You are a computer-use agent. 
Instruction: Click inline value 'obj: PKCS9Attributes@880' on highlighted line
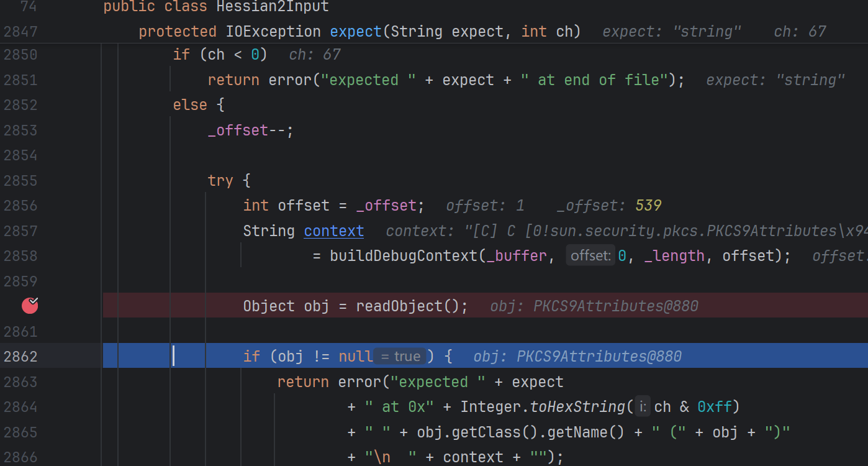(577, 357)
